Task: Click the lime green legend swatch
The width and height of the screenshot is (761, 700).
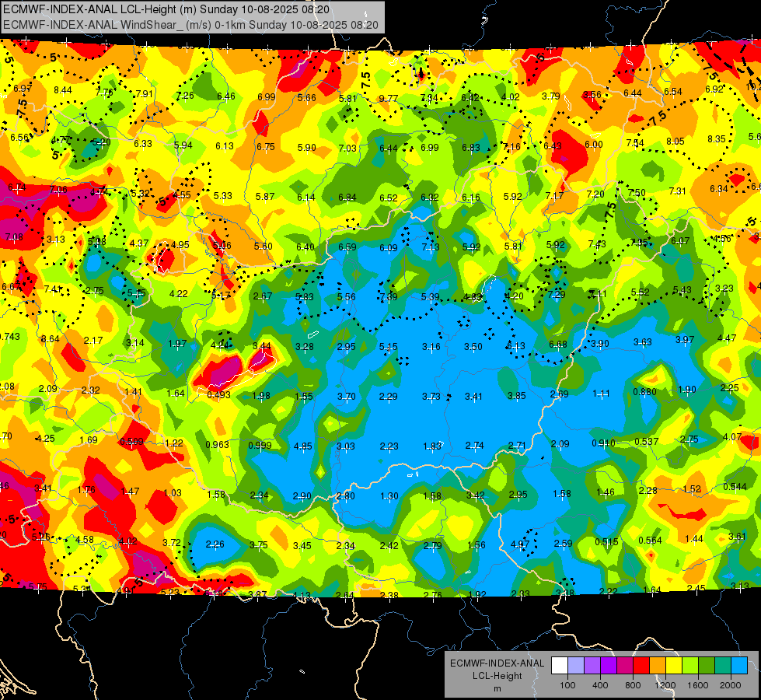Action: point(690,666)
